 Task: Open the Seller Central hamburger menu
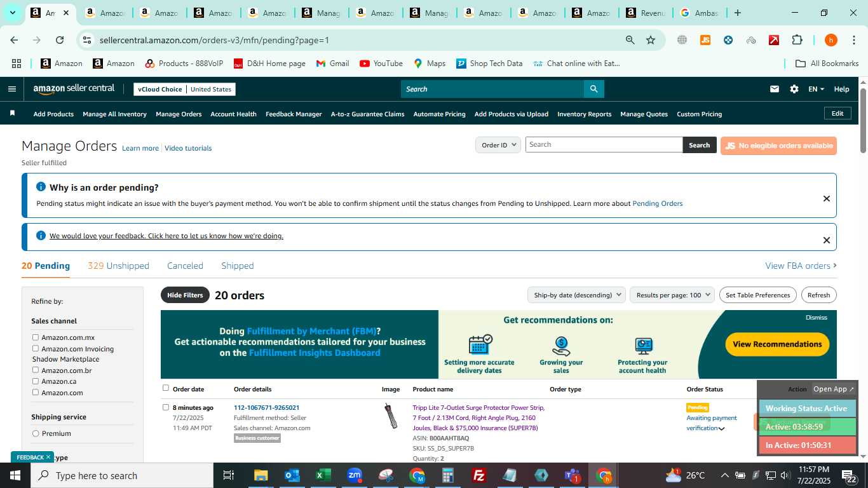11,89
